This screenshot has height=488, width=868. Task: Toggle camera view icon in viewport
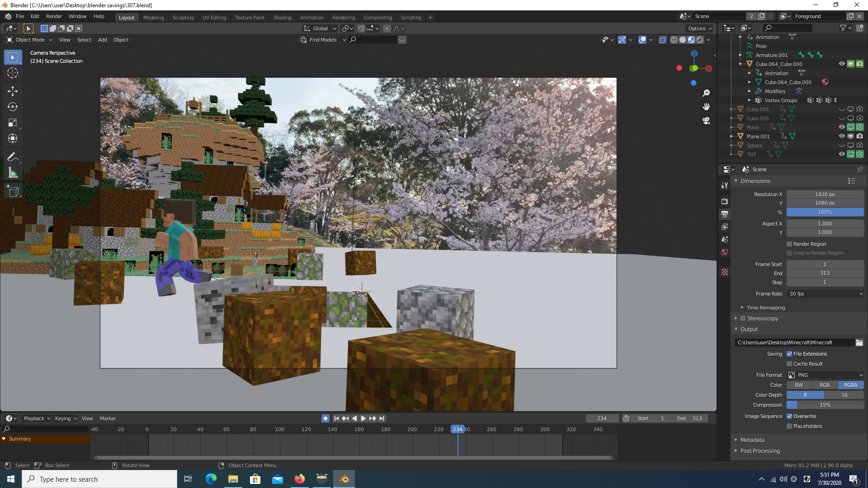click(x=706, y=121)
